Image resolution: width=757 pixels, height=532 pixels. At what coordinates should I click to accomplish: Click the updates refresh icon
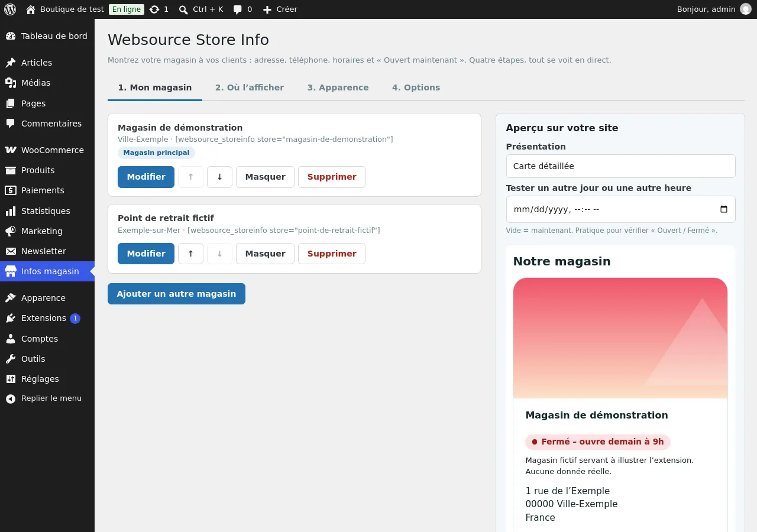tap(154, 9)
